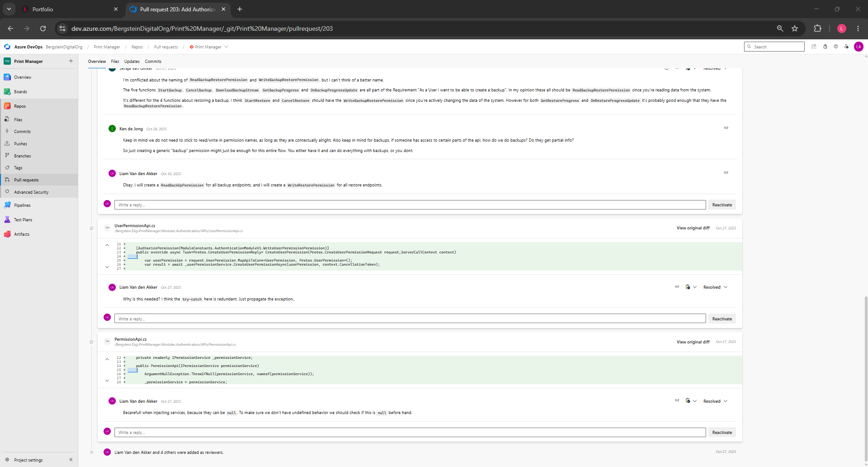
Task: Open the browser extensions puzzle icon
Action: point(817,29)
